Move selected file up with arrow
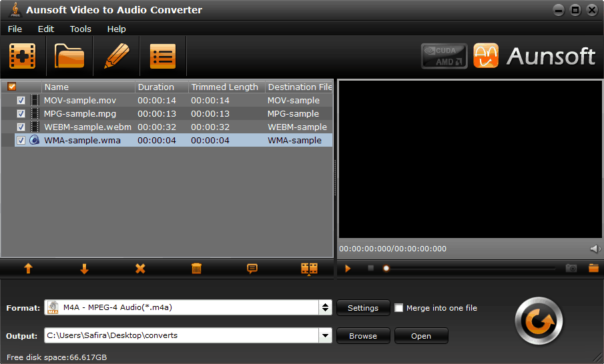604x364 pixels. [x=28, y=269]
